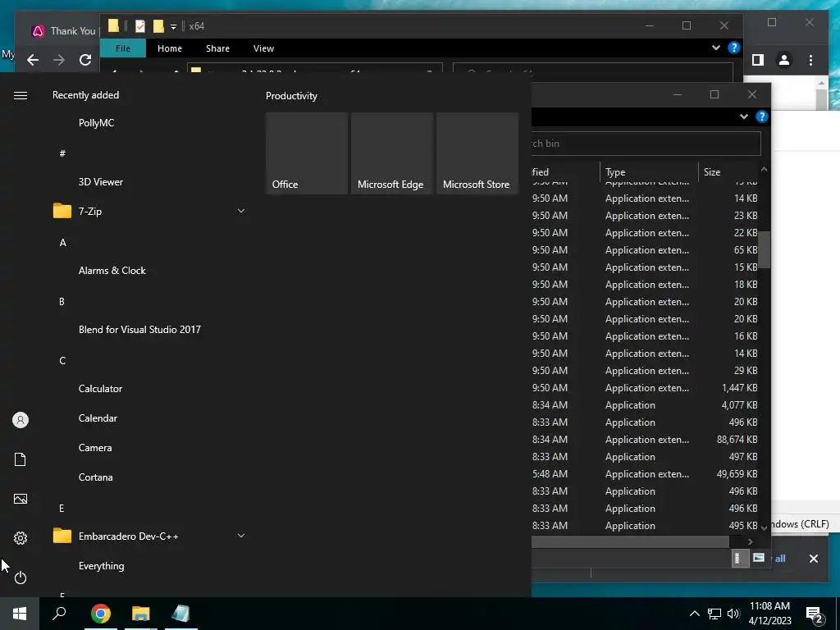840x630 pixels.
Task: Open Settings gear in Start sidebar
Action: tap(21, 538)
